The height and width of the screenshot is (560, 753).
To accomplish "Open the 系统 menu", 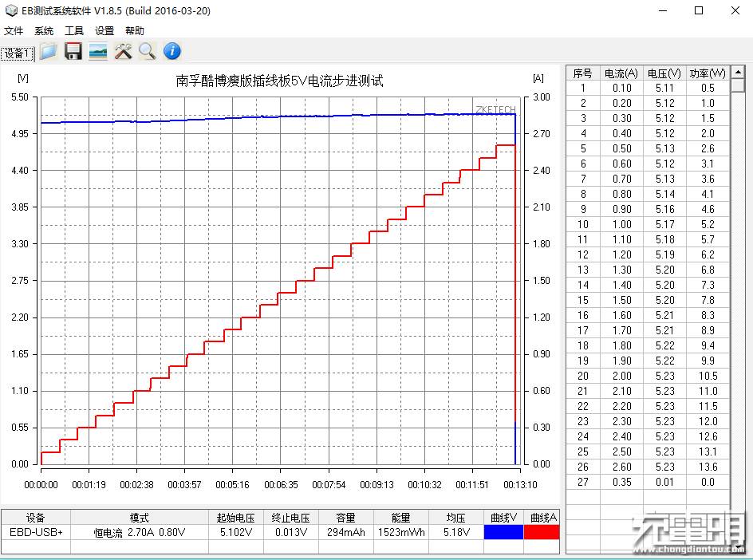I will click(x=44, y=31).
